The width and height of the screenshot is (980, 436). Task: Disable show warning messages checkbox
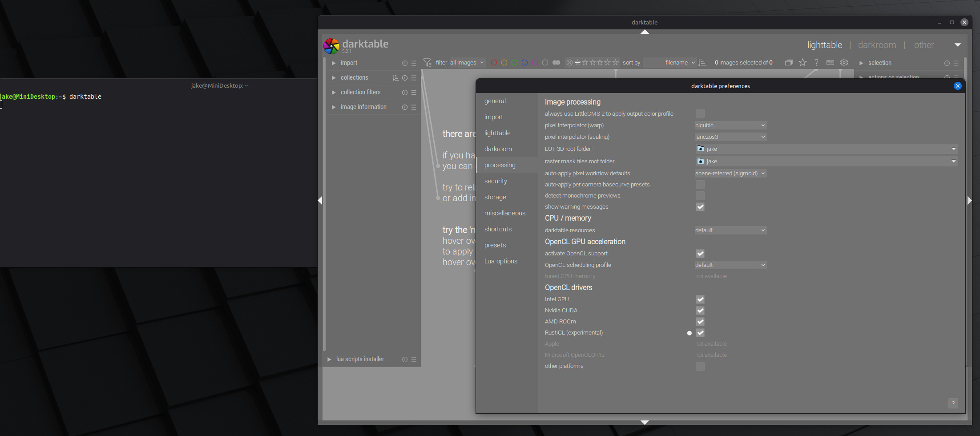coord(700,207)
